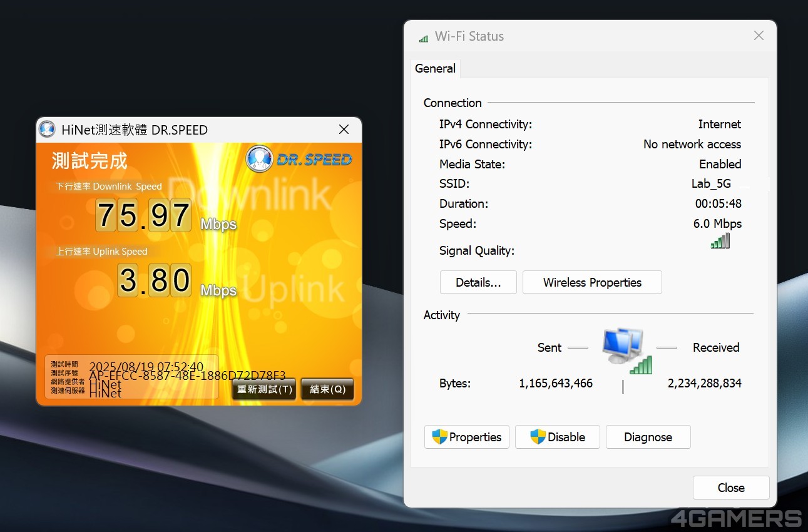Click the SSID value Lab_5G
This screenshot has height=532, width=808.
click(711, 184)
